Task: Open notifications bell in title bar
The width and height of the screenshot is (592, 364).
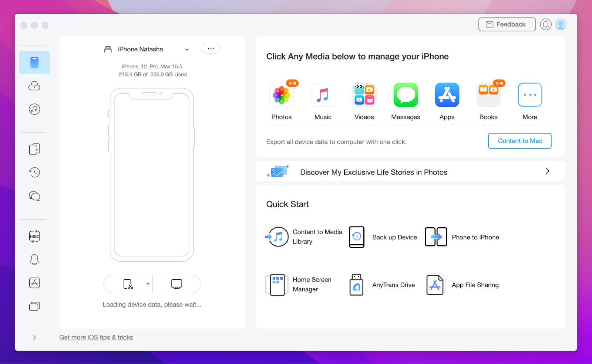Action: pyautogui.click(x=546, y=24)
